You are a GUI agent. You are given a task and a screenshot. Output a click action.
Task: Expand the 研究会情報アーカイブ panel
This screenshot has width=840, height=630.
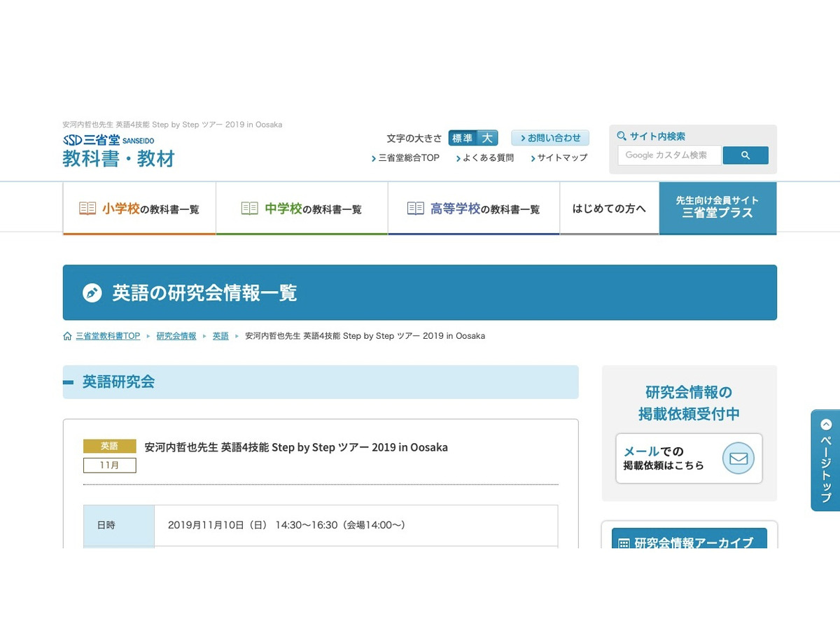[689, 542]
